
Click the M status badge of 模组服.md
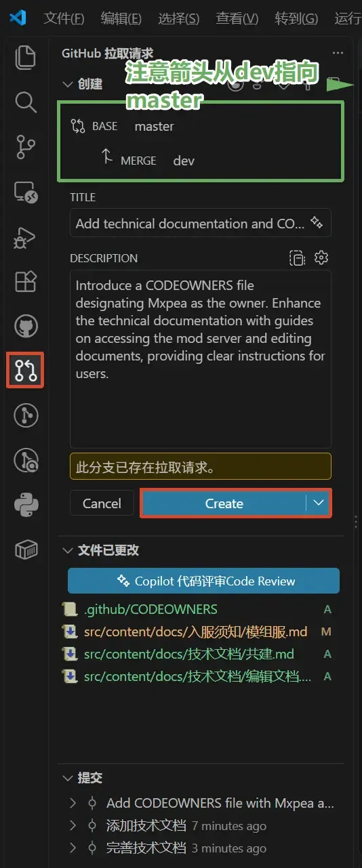[x=326, y=632]
